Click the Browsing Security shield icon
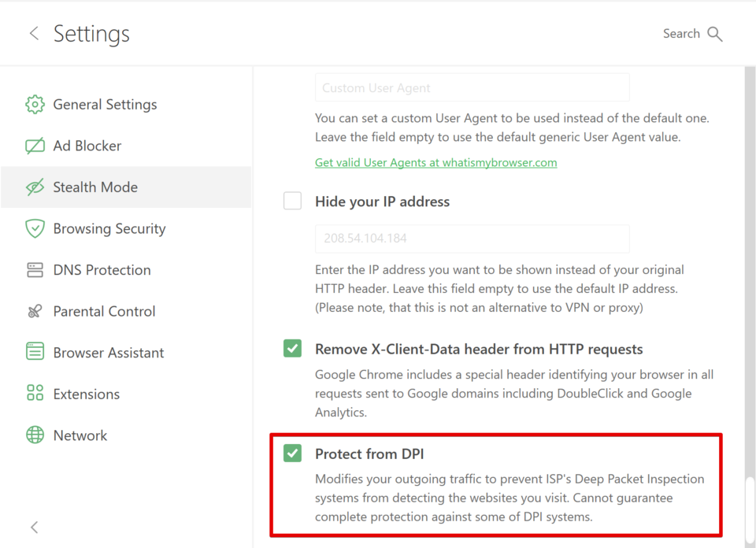Image resolution: width=756 pixels, height=548 pixels. click(35, 228)
